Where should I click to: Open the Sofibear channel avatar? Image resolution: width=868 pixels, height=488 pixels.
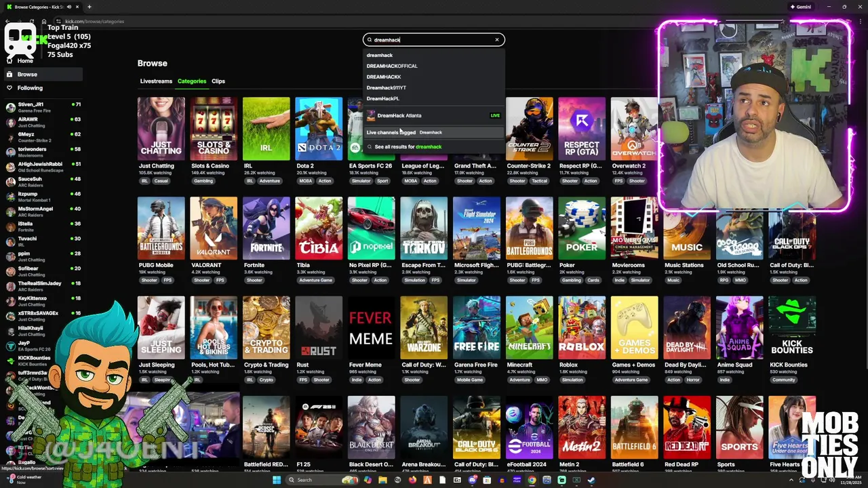coord(10,271)
